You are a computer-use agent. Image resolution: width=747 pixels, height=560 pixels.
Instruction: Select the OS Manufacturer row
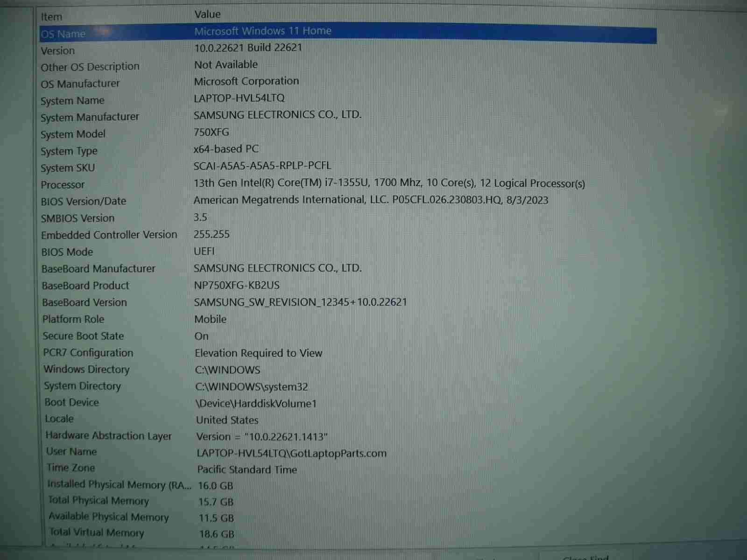(x=80, y=84)
